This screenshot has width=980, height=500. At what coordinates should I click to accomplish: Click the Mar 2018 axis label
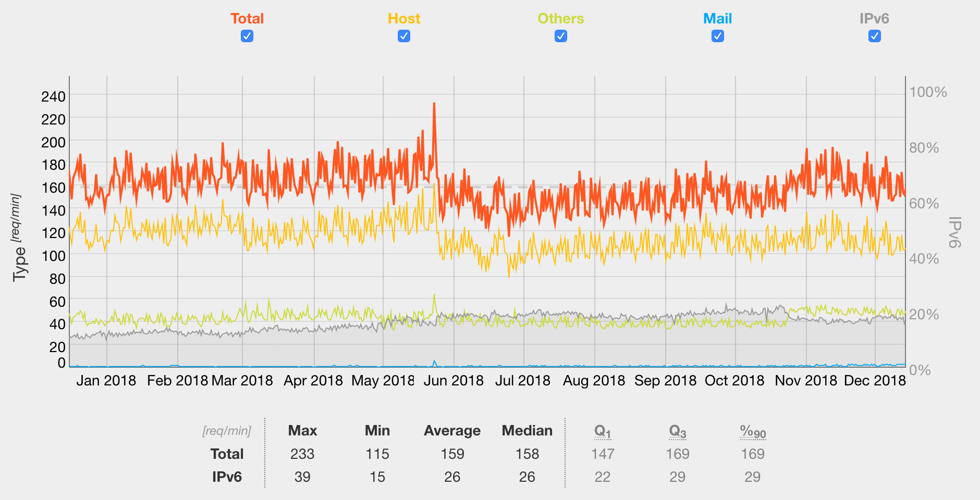[242, 381]
